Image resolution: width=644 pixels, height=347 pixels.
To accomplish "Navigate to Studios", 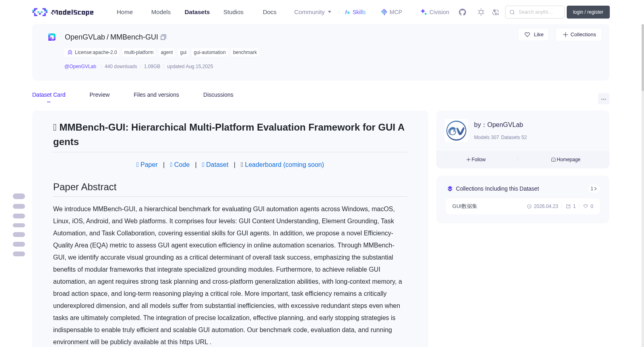I will [x=233, y=12].
